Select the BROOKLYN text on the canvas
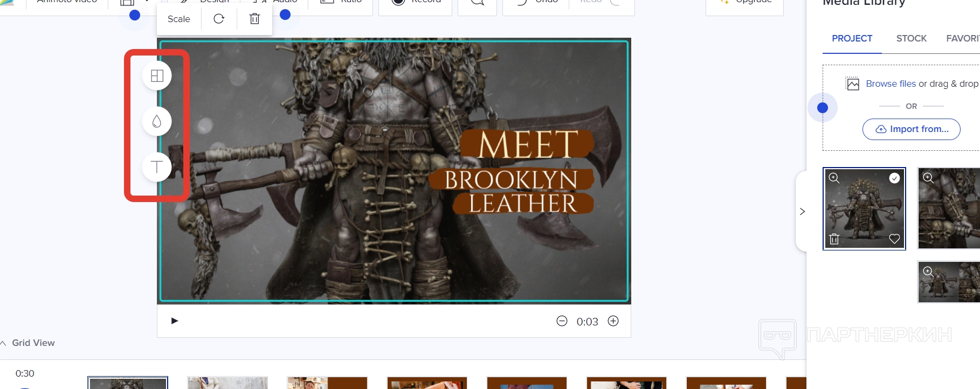Image resolution: width=980 pixels, height=389 pixels. tap(511, 180)
